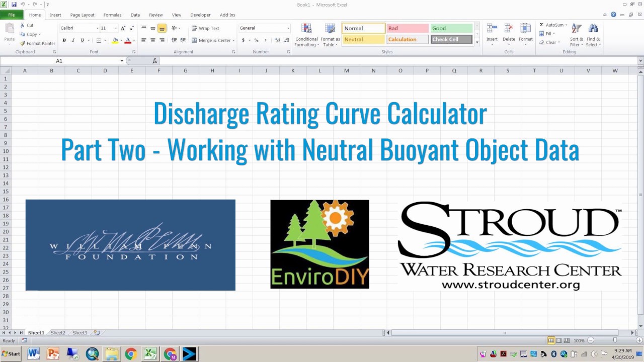Screen dimensions: 644x362
Task: Expand the cell styles gallery More arrow
Action: pos(477,43)
